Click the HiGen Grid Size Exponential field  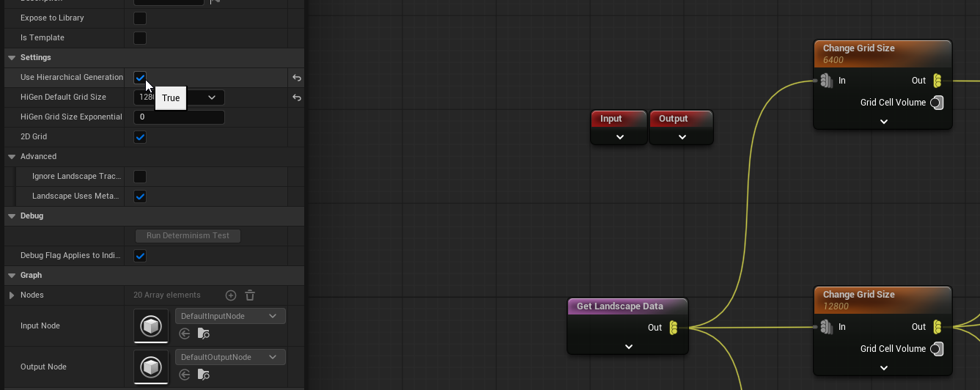(x=179, y=117)
